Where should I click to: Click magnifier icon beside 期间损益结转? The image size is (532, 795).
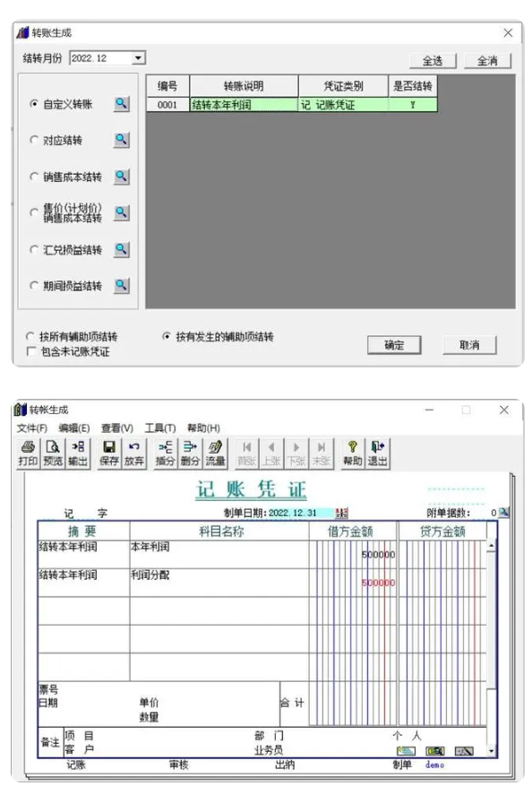point(121,285)
